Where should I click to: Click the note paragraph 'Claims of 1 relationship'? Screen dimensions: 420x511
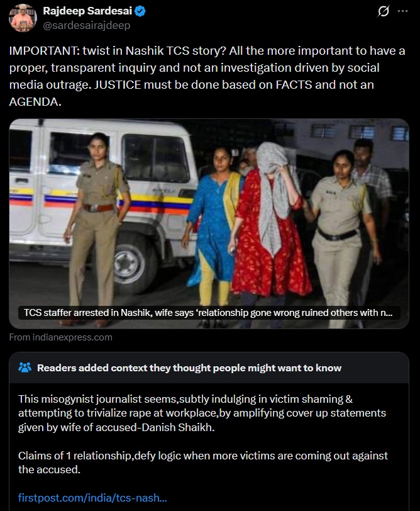coord(203,463)
